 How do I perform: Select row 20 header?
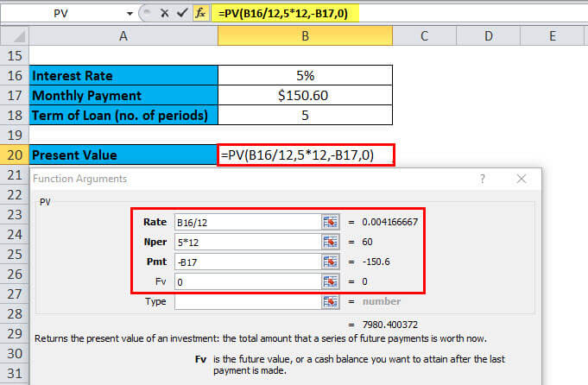coord(15,155)
